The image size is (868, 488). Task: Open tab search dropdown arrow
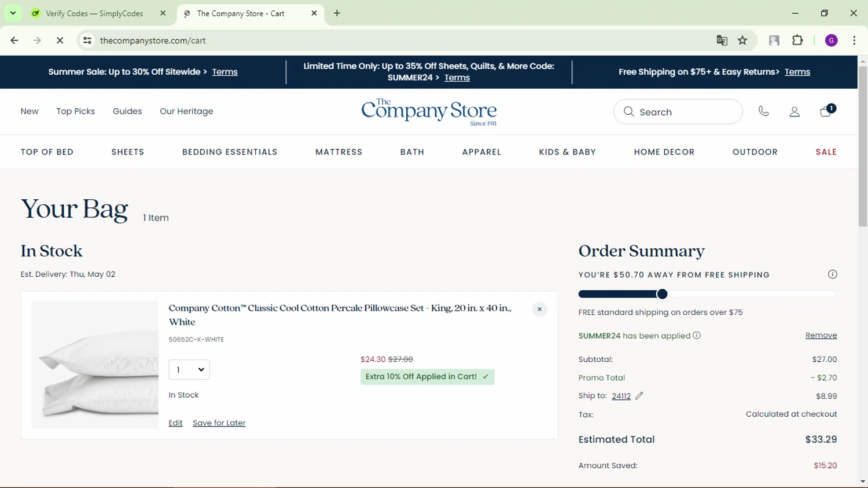[x=13, y=13]
